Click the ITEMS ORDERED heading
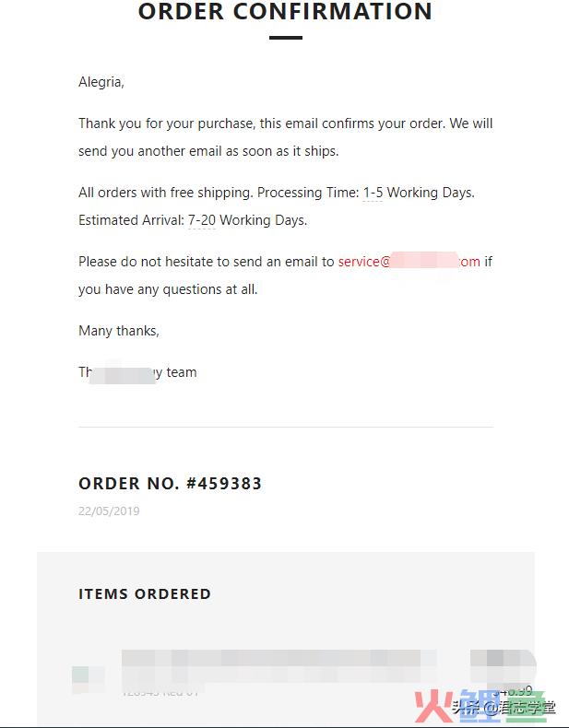This screenshot has width=569, height=728. [145, 593]
